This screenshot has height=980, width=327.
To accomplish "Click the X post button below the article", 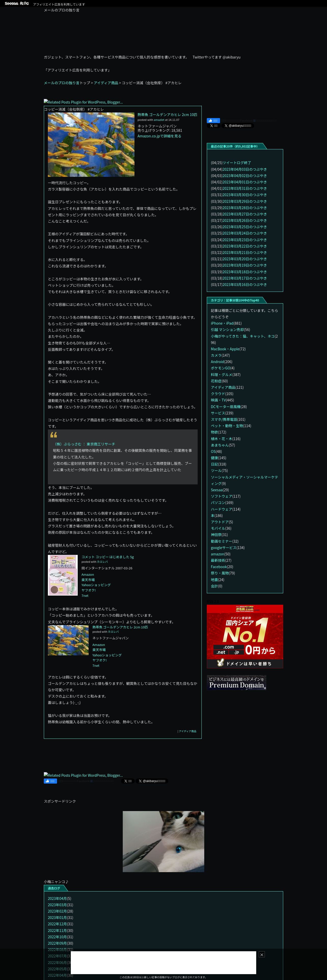I will tap(128, 781).
